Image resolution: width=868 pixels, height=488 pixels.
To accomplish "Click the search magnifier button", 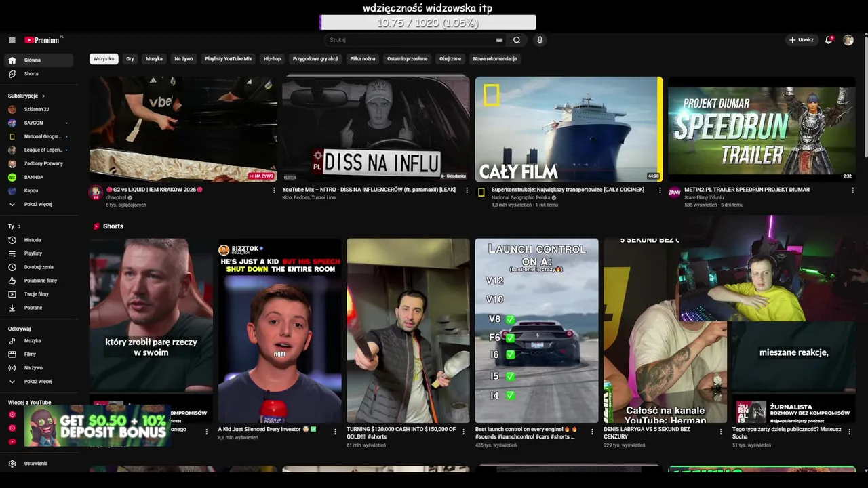I will 517,40.
